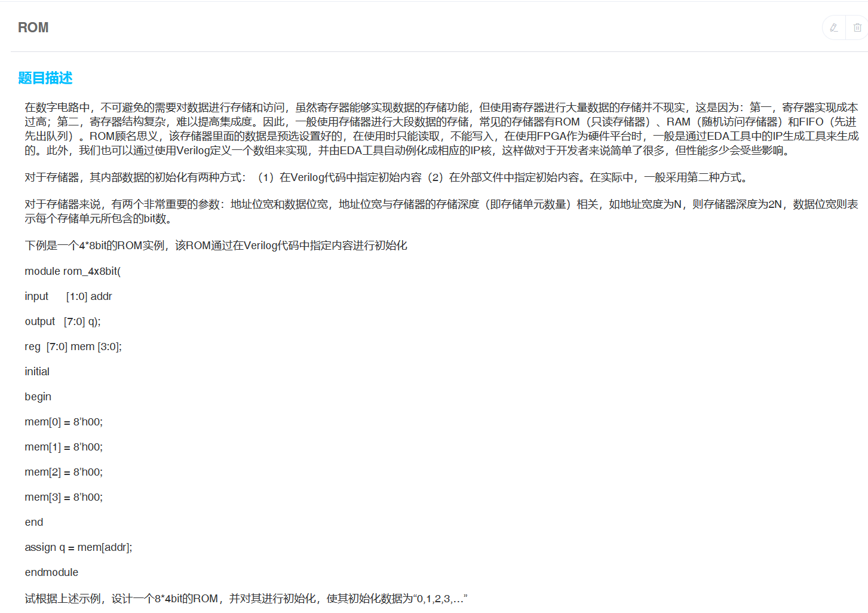Click the 'mem[2] = 8'h00;' line
This screenshot has width=868, height=613.
click(63, 472)
